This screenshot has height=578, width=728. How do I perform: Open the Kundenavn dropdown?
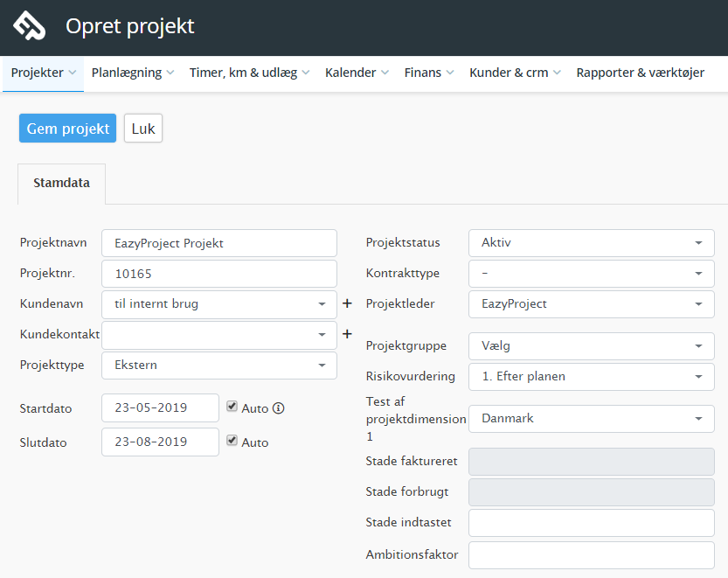coord(219,304)
